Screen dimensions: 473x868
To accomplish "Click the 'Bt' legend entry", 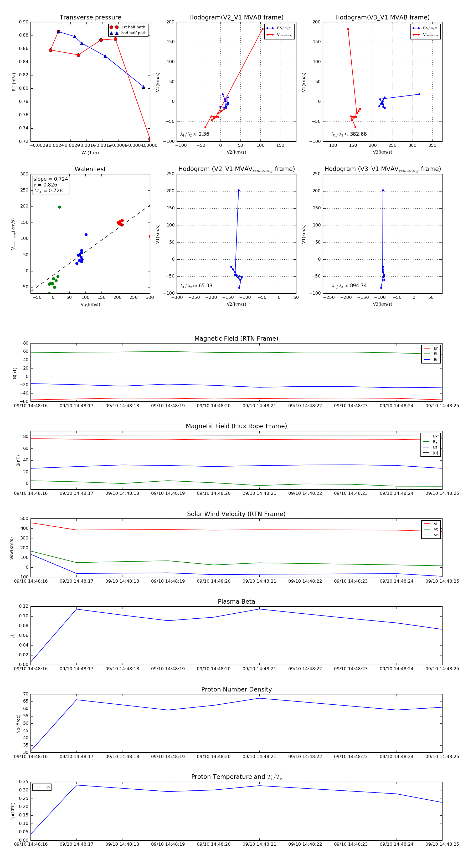I will pyautogui.click(x=431, y=354).
